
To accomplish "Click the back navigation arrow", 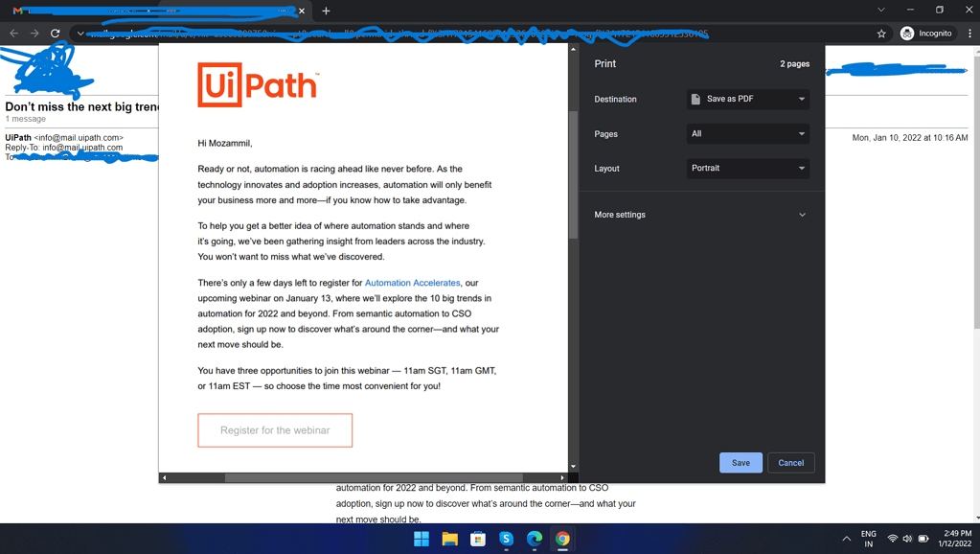I will pos(13,32).
